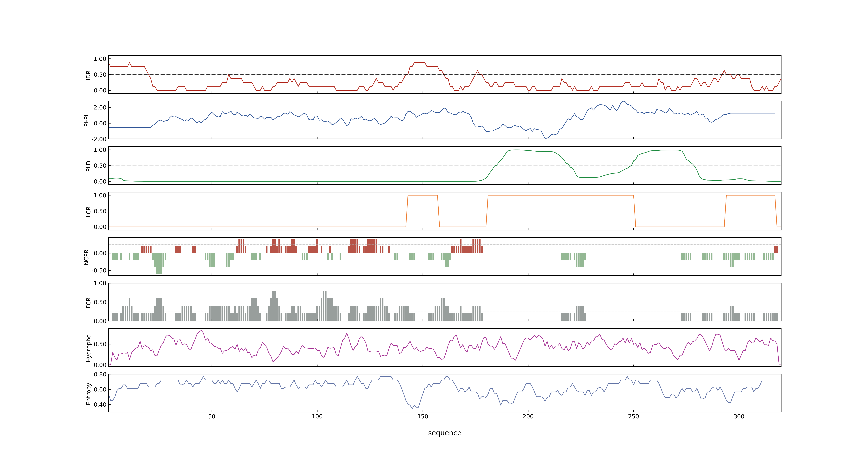The image size is (868, 463).
Task: Click the 0.00 tick on NCPR axis
Action: pyautogui.click(x=100, y=253)
